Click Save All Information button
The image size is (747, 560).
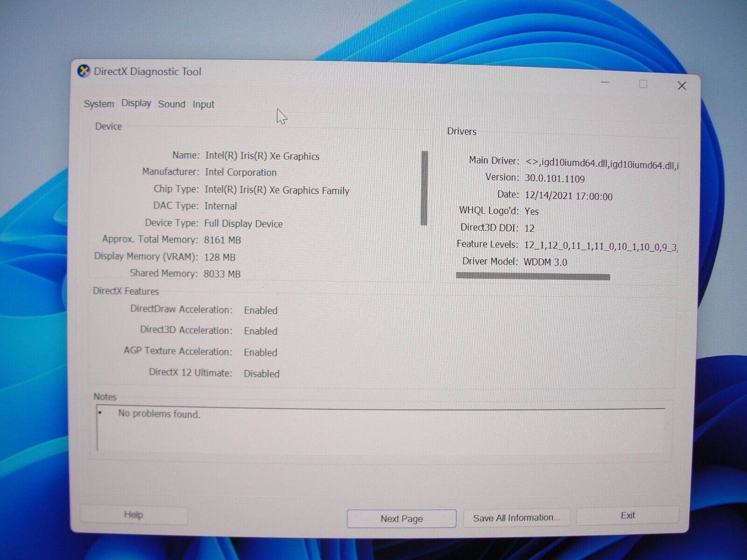pos(516,518)
